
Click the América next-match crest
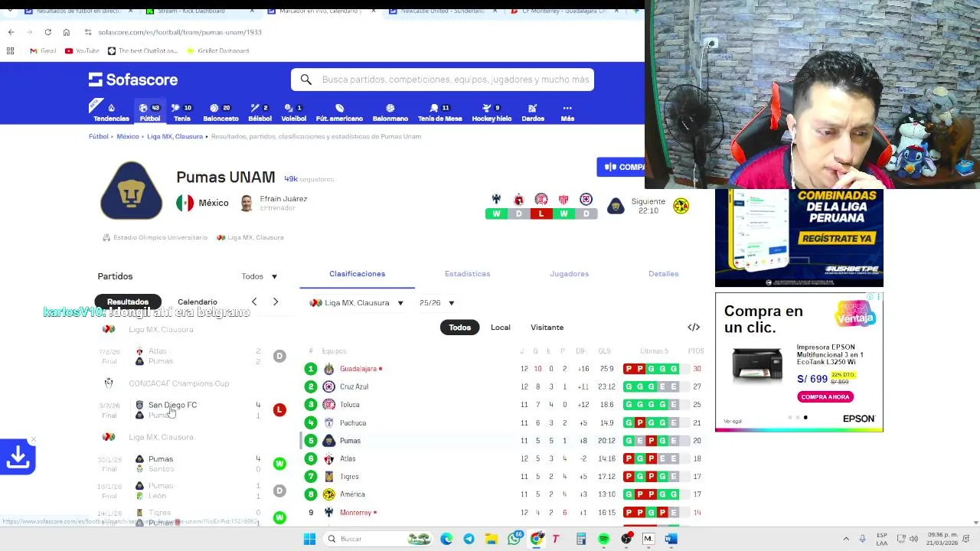tap(681, 206)
